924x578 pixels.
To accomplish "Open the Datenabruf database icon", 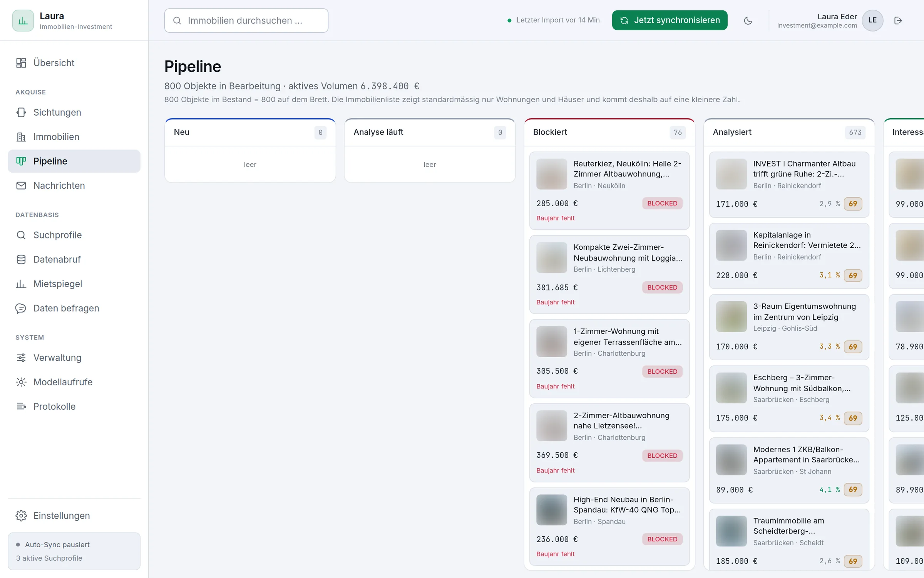I will [21, 259].
